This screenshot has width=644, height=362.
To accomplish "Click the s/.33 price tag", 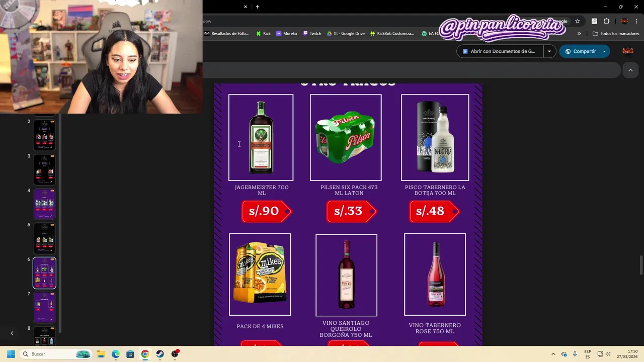I will pos(351,211).
